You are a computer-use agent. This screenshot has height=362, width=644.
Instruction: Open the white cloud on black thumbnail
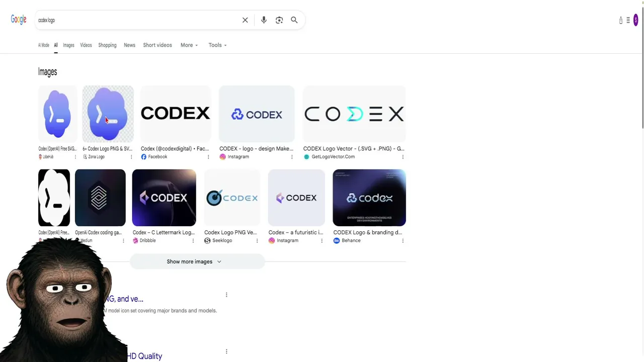tap(54, 198)
